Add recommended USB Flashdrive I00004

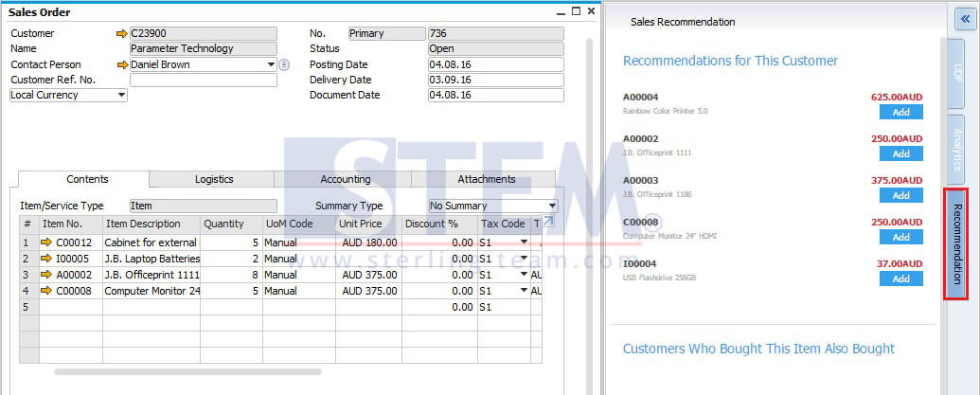[900, 278]
